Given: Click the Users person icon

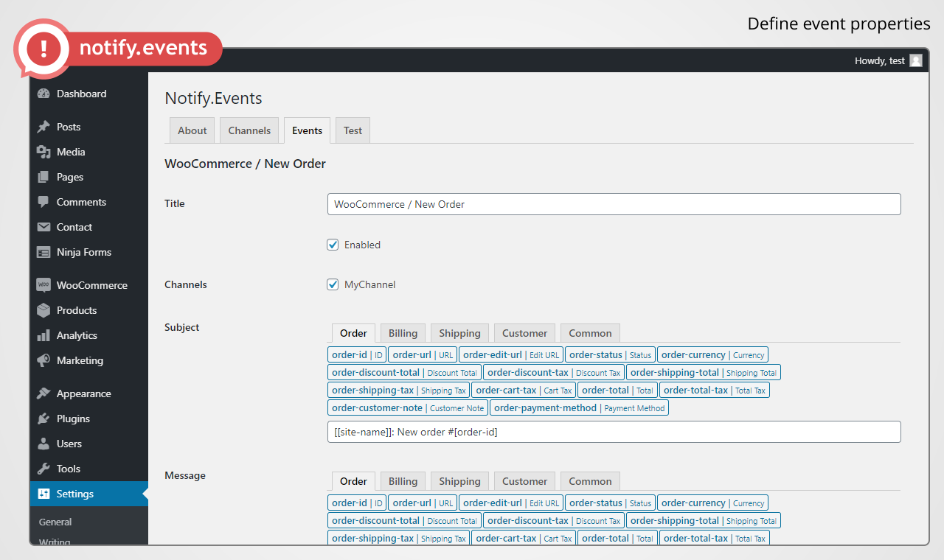Looking at the screenshot, I should coord(44,444).
